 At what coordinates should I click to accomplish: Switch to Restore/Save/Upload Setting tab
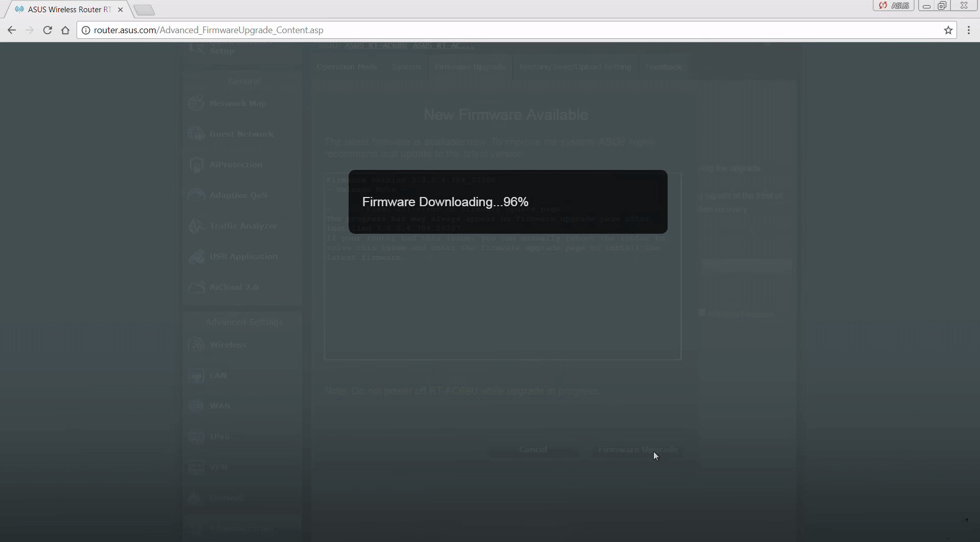point(575,67)
